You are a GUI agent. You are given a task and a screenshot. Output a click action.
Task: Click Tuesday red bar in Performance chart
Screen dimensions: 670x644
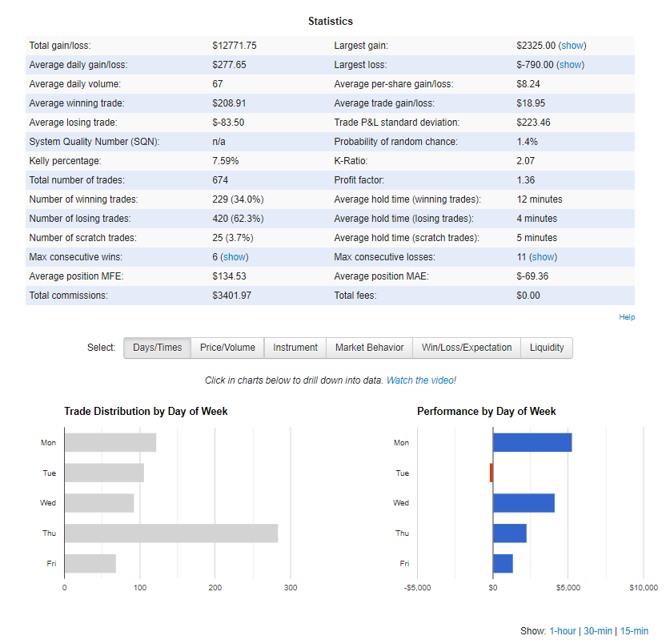coord(491,473)
